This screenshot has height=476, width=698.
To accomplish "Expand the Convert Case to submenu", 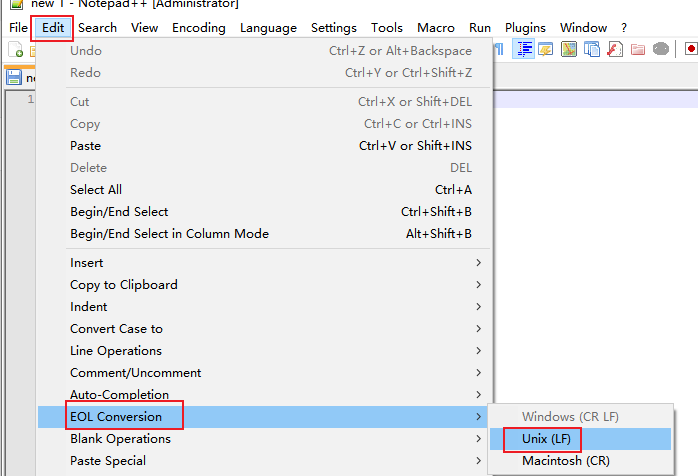I will 265,329.
